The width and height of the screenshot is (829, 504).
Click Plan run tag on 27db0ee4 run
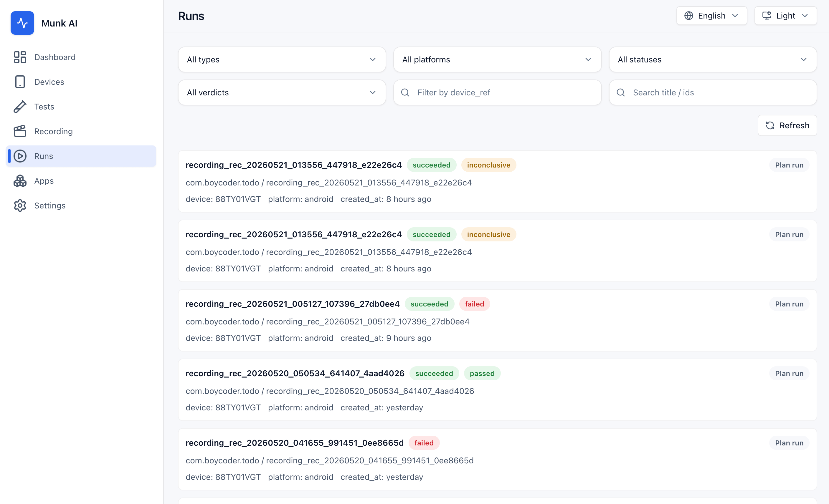pos(789,304)
